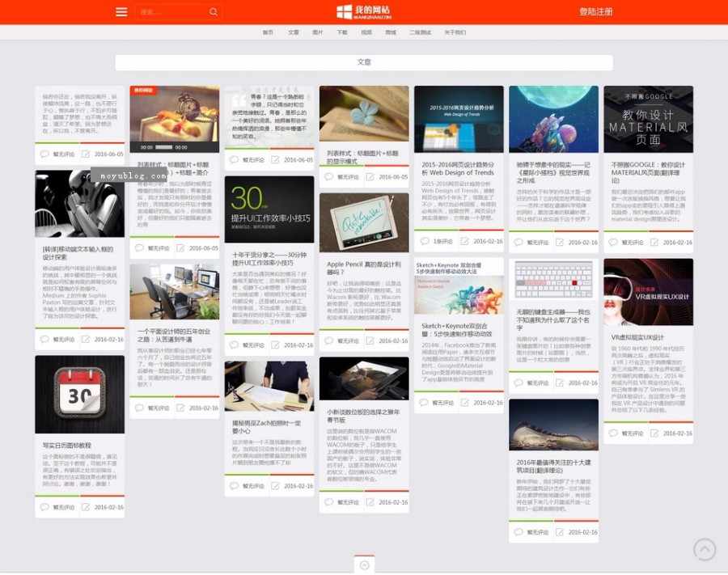Open the 商城 navigation item

point(391,32)
